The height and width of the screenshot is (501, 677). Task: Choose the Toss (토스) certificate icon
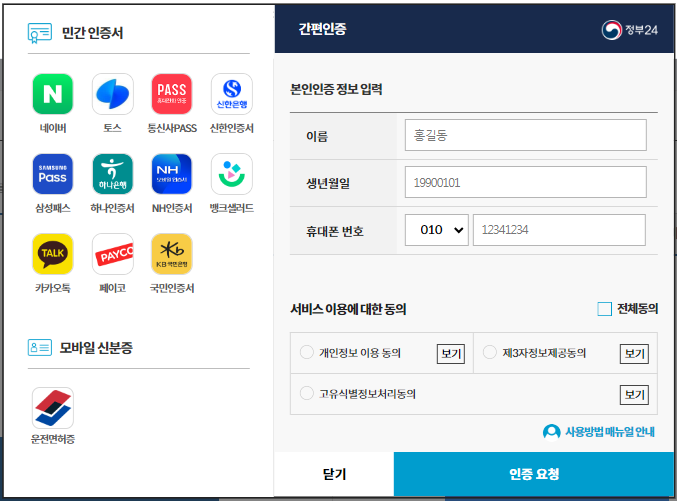tap(112, 94)
